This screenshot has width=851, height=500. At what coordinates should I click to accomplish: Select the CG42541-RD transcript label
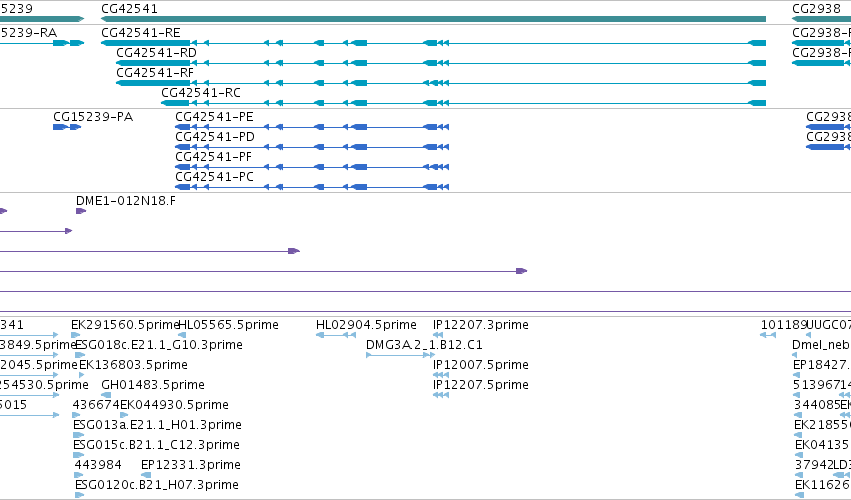(x=156, y=53)
